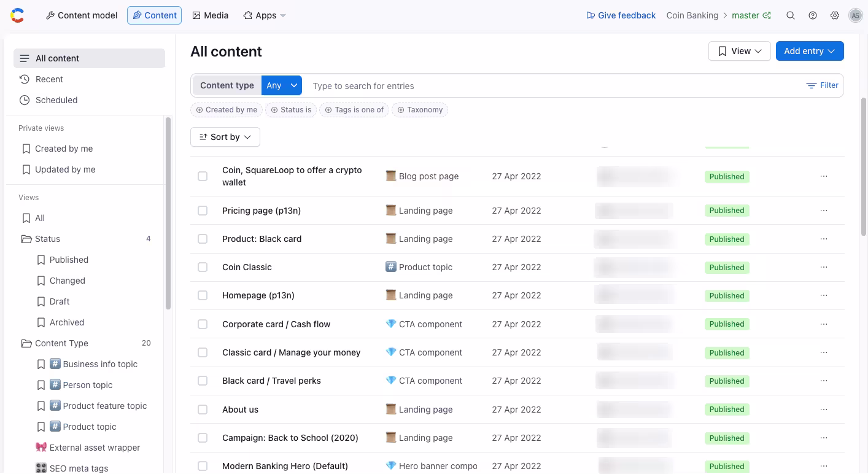Click the sidebar vertical scrollbar
Viewport: 868px width, 474px height.
[x=168, y=214]
